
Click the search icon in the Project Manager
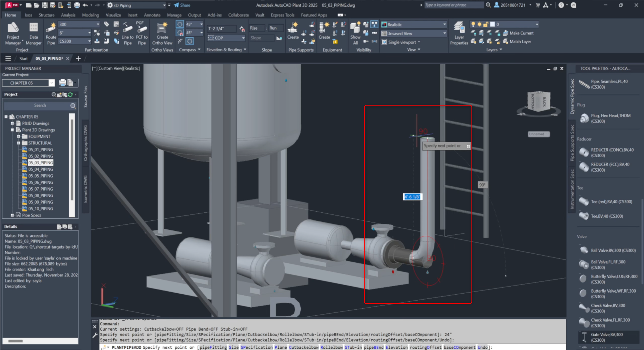click(73, 106)
